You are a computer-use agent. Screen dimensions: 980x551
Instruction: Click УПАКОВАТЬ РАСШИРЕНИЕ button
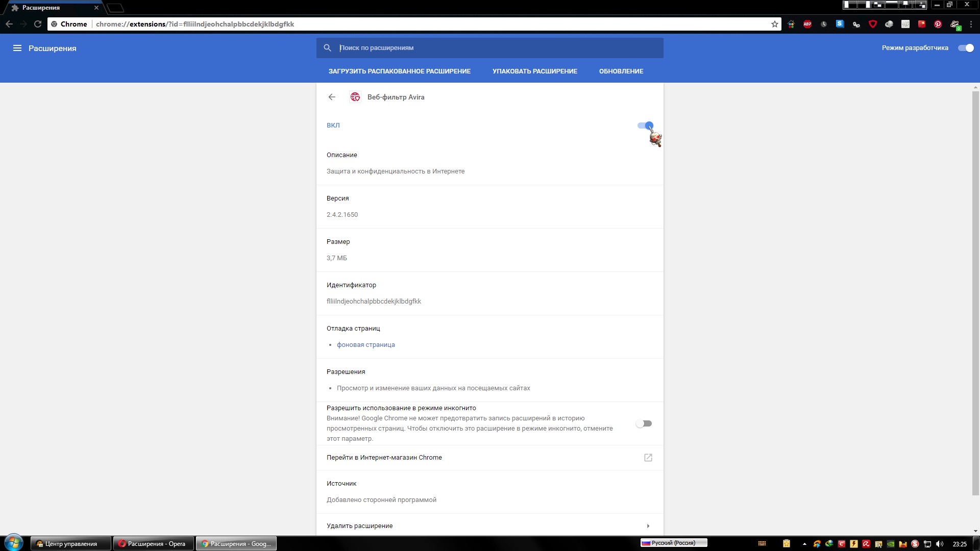coord(535,71)
